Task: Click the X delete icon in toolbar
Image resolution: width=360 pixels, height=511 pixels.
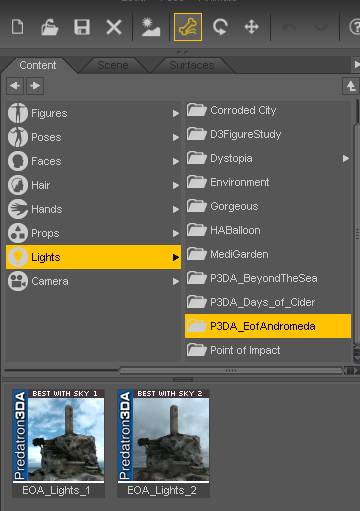Action: coord(114,27)
